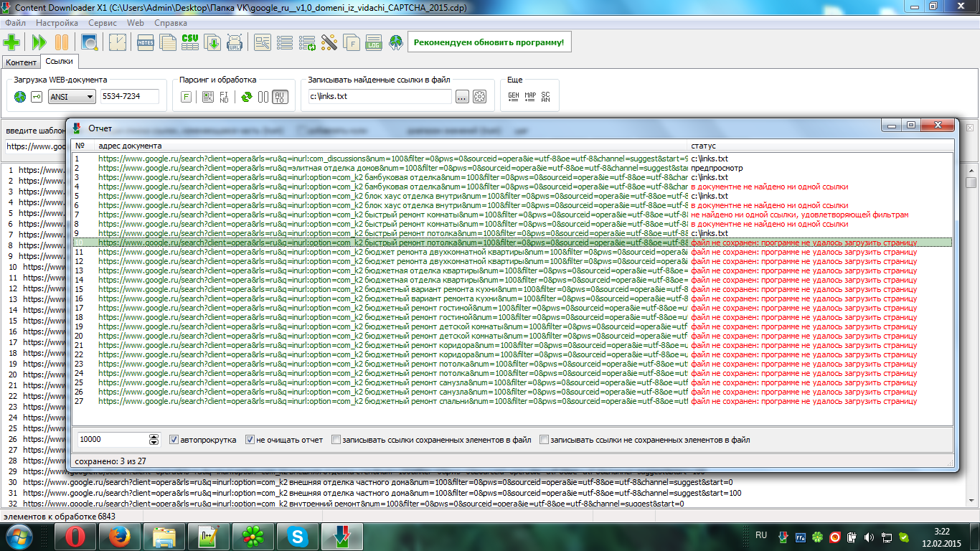Open the magic wand tool icon

click(329, 42)
